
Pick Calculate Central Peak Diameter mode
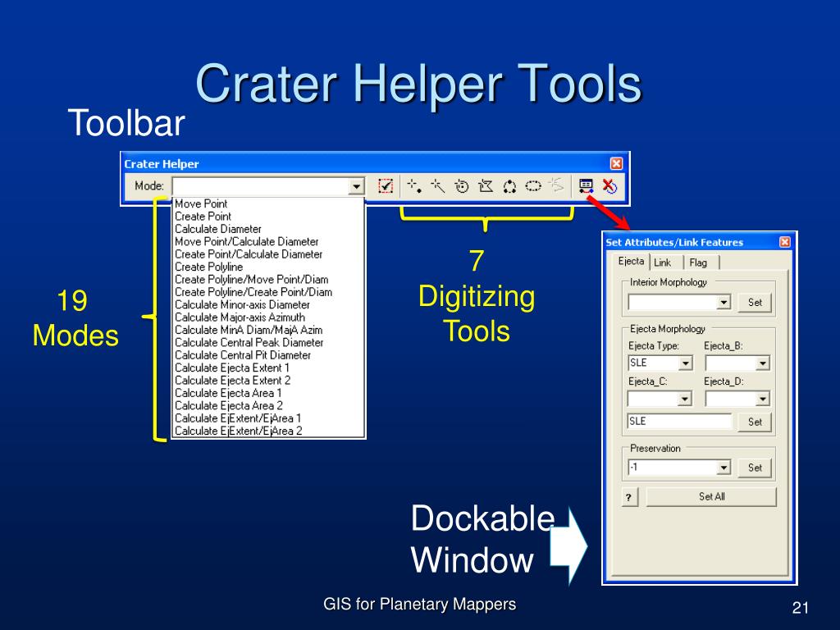tap(268, 342)
